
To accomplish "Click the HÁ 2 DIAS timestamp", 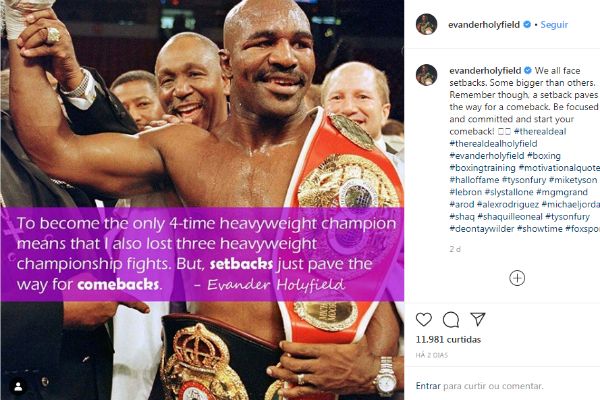I will pos(432,355).
